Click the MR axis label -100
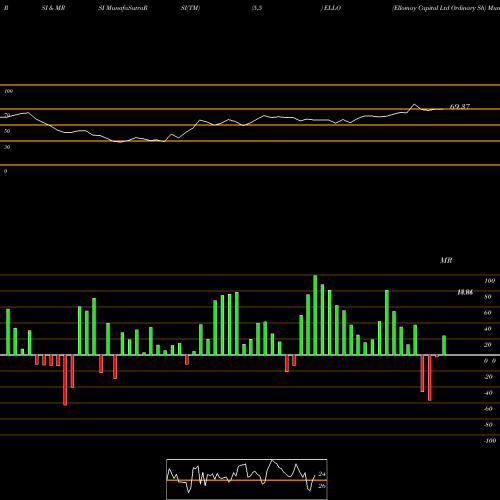 490,441
